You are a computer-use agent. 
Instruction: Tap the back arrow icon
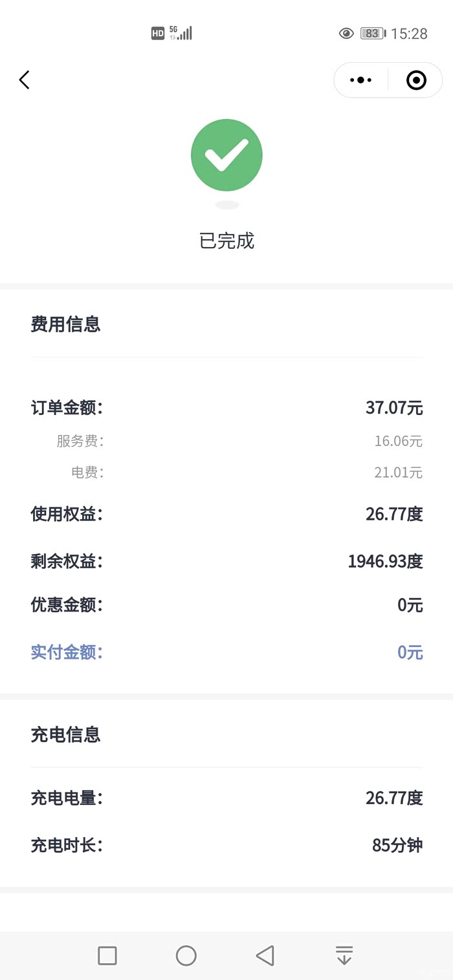[25, 80]
